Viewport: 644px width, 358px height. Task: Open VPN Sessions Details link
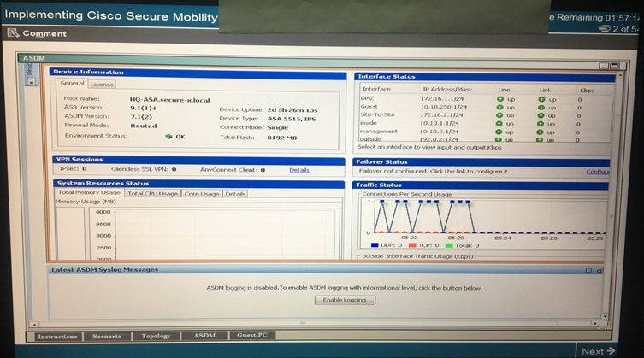tap(299, 170)
